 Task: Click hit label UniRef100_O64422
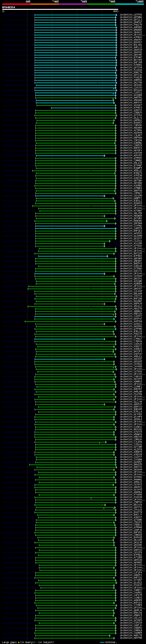[131, 32]
